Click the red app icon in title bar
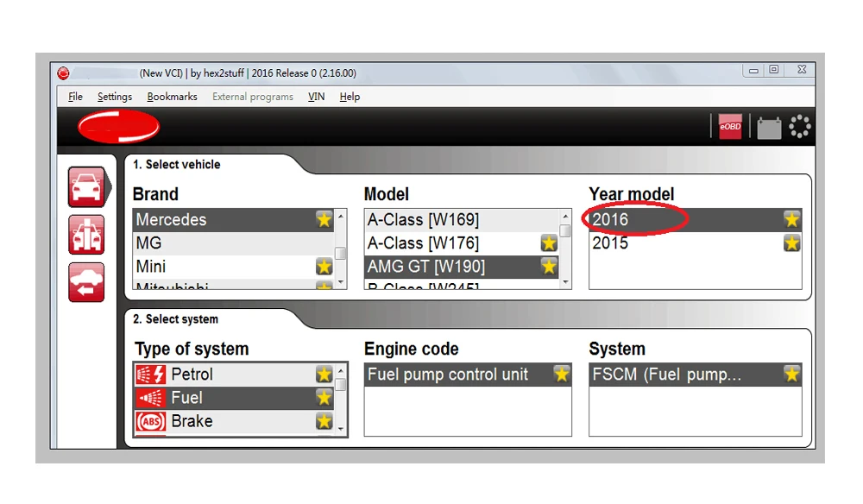Viewport: 863px width, 504px height. 63,73
